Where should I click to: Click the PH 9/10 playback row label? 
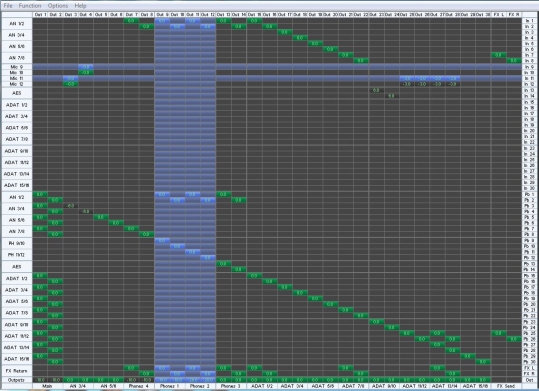click(16, 243)
